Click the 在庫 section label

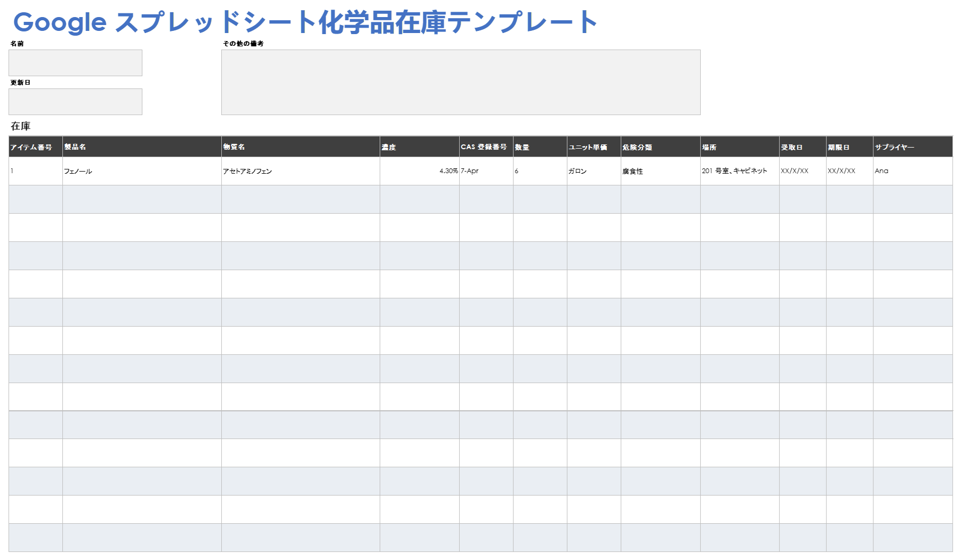(21, 126)
